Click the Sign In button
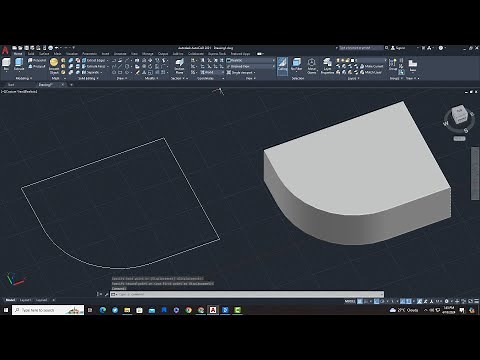Image resolution: width=480 pixels, height=360 pixels. click(399, 48)
